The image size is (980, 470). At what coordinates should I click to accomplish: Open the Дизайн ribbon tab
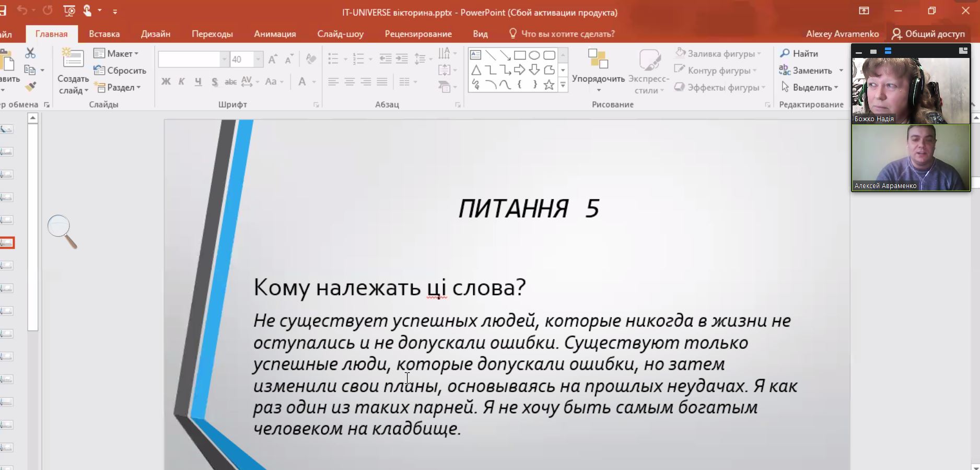155,34
